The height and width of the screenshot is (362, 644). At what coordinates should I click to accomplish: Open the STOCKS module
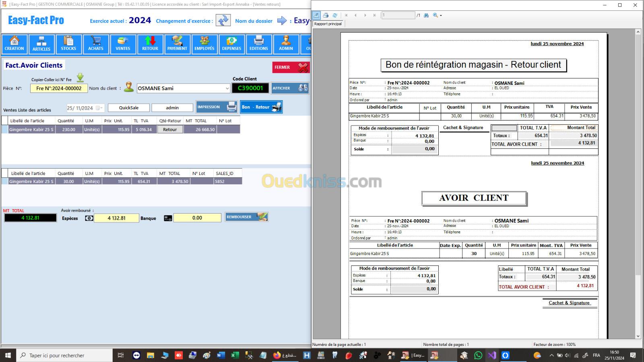click(68, 44)
